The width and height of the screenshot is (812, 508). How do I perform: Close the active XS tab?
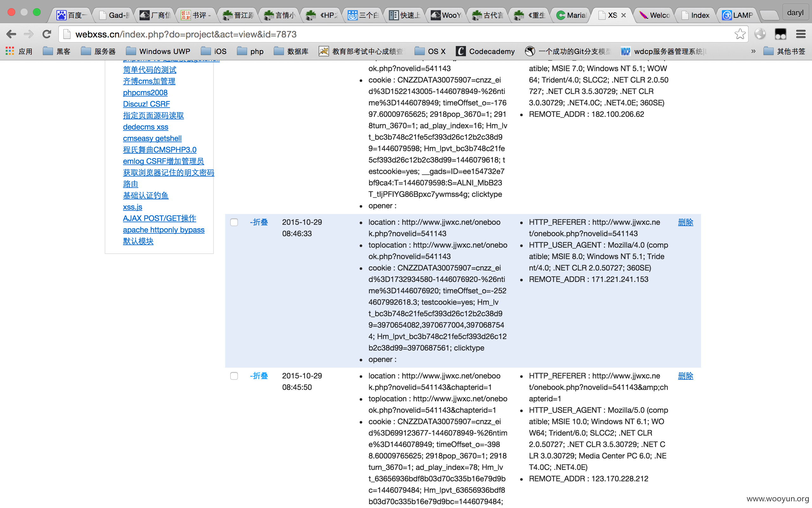(x=623, y=15)
